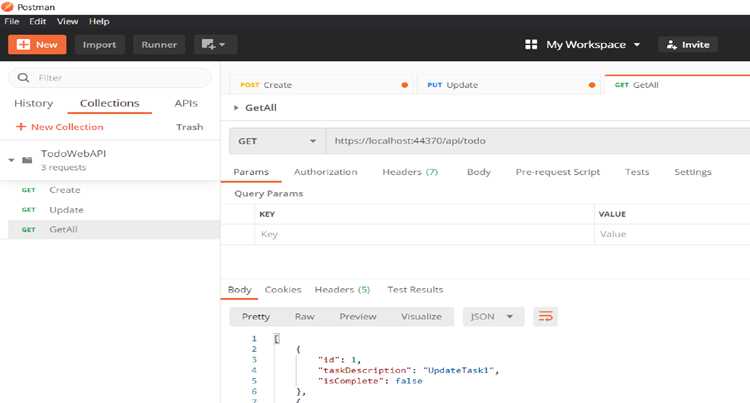Click unsaved dot on Create tab
The image size is (750, 403).
tap(405, 85)
